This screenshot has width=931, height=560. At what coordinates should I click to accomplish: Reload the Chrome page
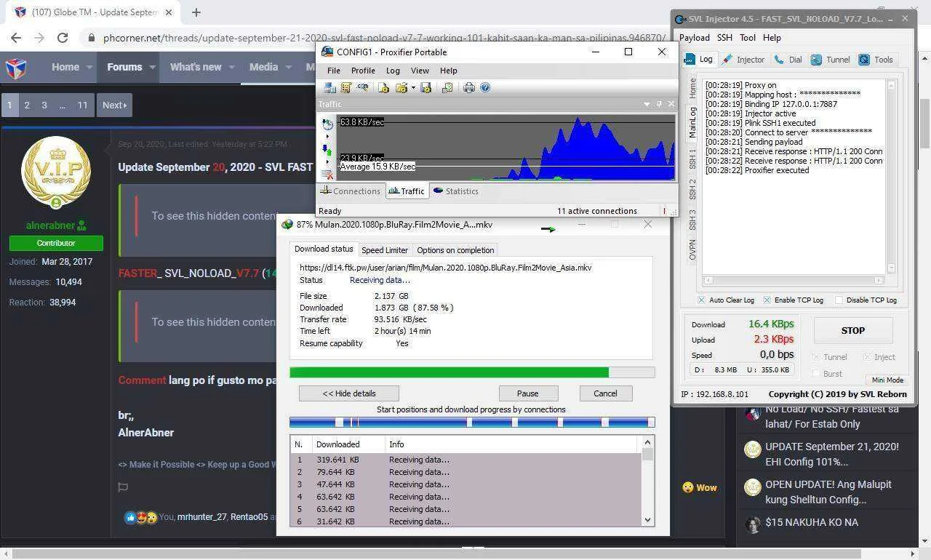[x=63, y=38]
